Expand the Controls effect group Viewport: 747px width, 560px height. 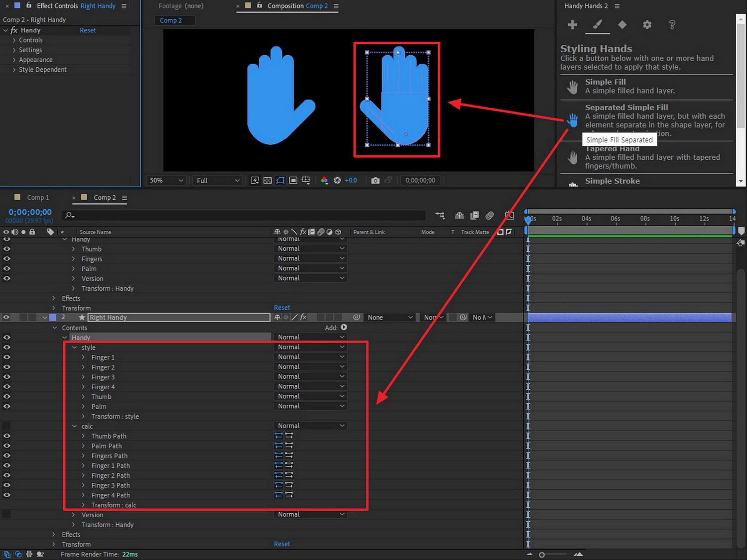click(x=14, y=40)
